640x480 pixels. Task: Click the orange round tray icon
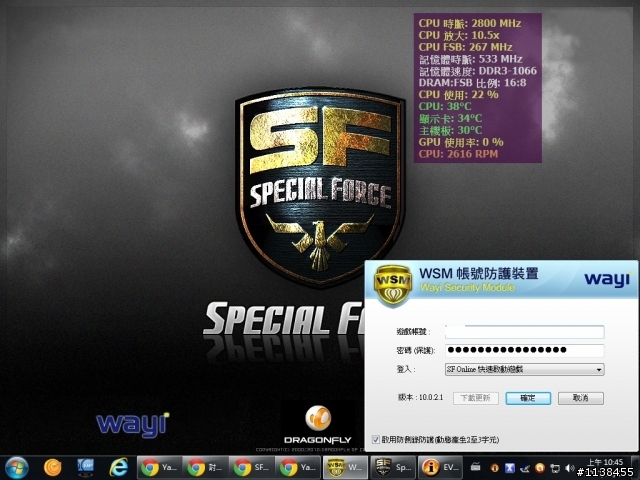coord(540,468)
